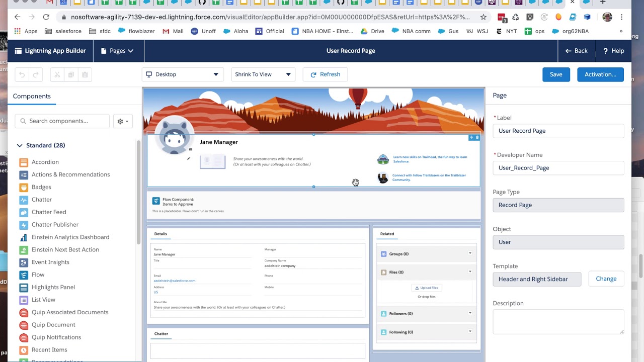Select the Quip Notifications component icon

coord(23,337)
